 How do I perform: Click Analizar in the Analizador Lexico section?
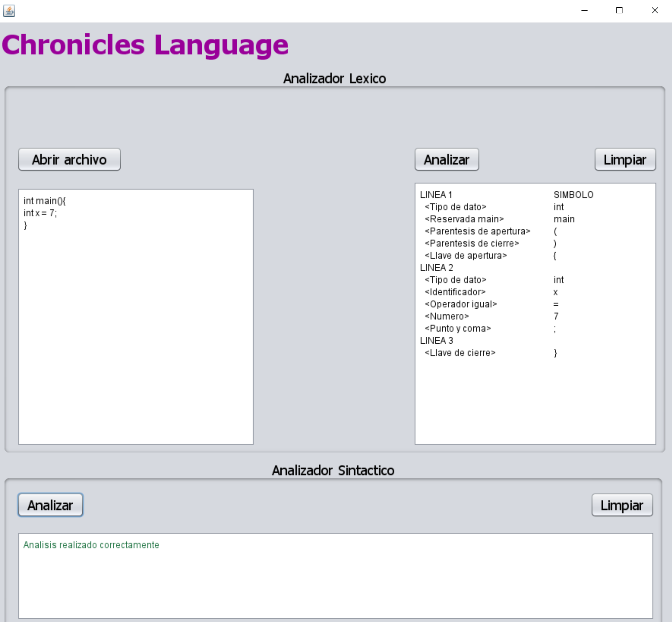(x=447, y=160)
